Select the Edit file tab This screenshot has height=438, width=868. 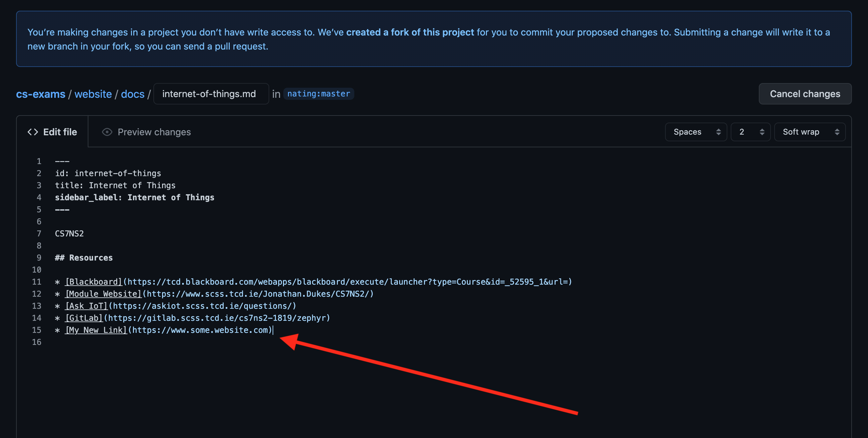coord(60,132)
